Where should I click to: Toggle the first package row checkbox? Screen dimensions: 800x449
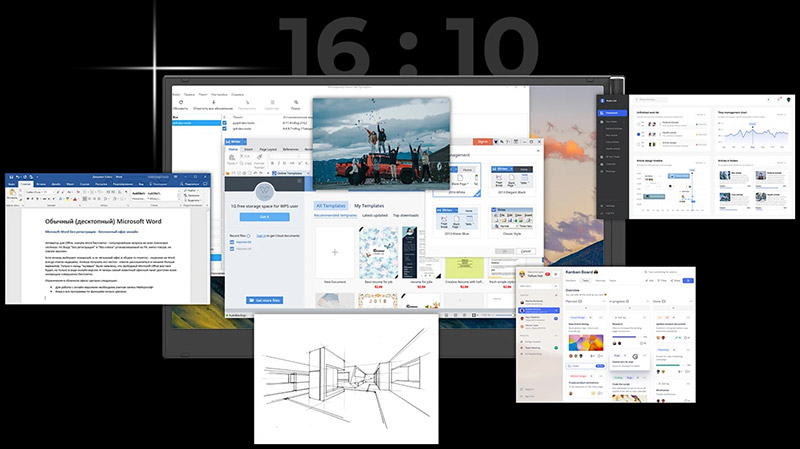point(224,123)
